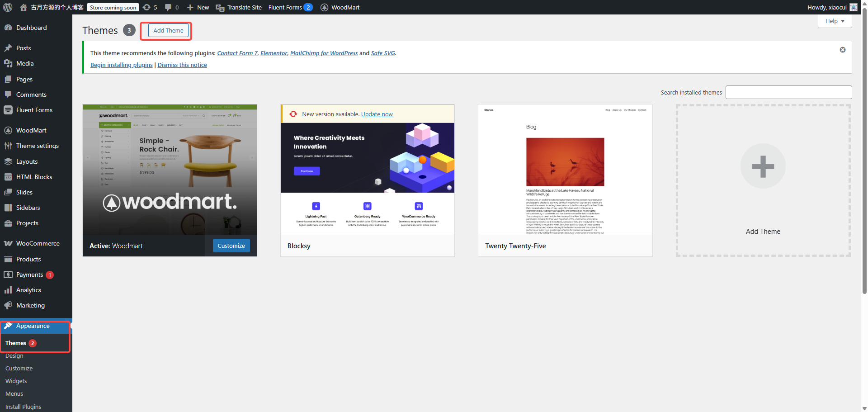Select the Twenty Twenty-Five theme thumbnail

[x=565, y=170]
